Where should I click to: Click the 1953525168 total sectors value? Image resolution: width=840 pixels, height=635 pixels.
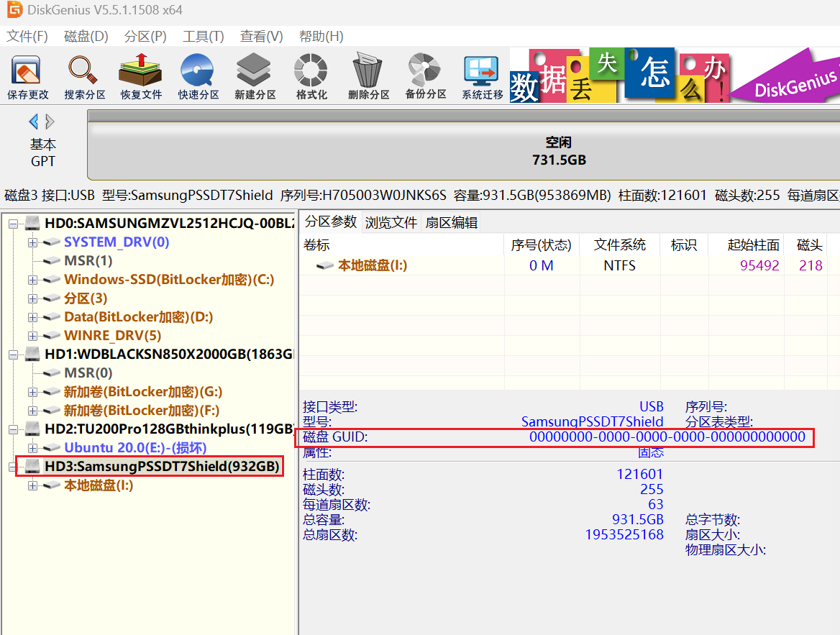click(x=624, y=535)
